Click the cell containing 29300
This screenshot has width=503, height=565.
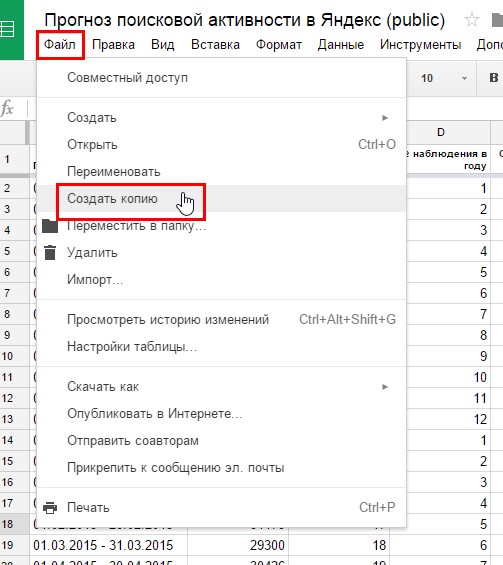point(238,545)
